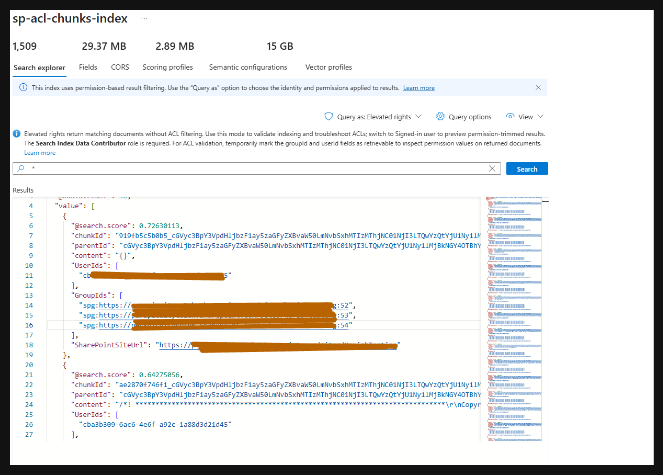Click the results minimap preview

pyautogui.click(x=514, y=319)
